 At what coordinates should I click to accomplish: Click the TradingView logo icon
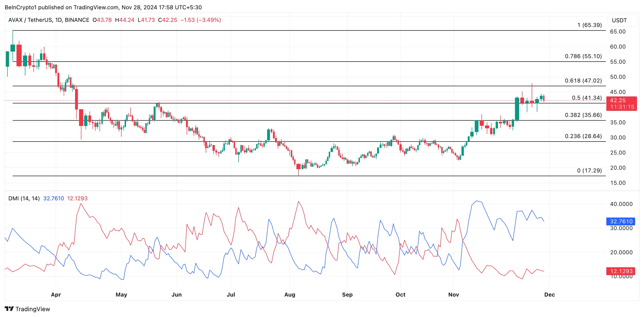pyautogui.click(x=9, y=309)
